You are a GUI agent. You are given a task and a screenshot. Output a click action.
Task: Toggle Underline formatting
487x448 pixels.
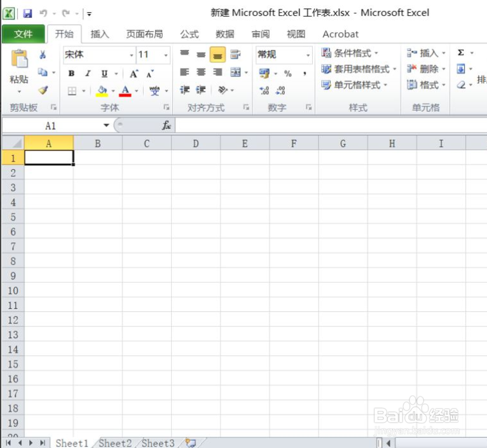click(104, 74)
